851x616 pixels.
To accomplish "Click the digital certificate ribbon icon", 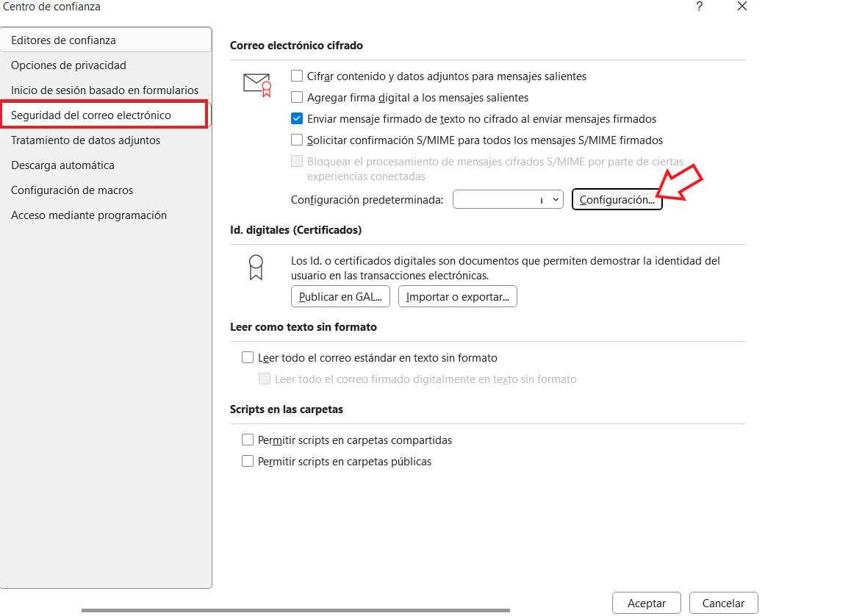I will point(256,268).
